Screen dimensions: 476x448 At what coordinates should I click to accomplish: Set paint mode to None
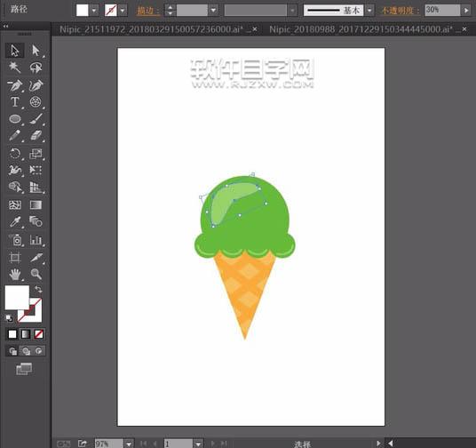tap(38, 334)
